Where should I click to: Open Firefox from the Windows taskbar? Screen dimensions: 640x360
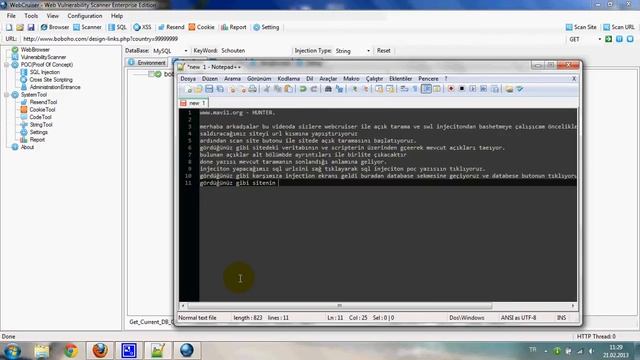[100, 350]
